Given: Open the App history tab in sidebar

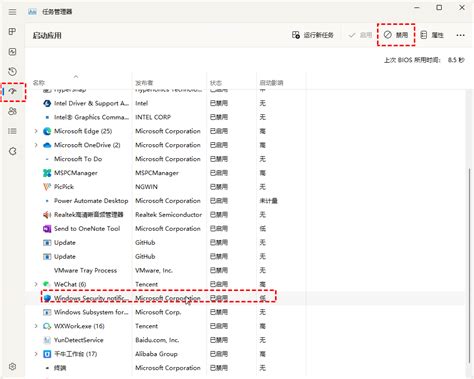Looking at the screenshot, I should point(12,71).
